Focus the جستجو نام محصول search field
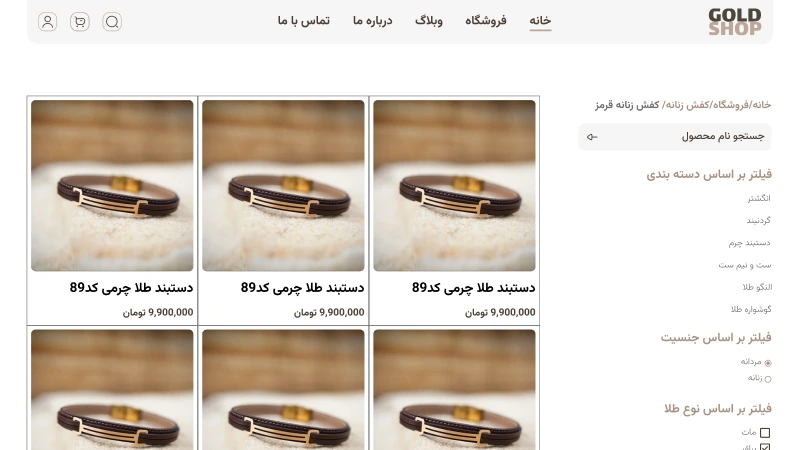 674,137
